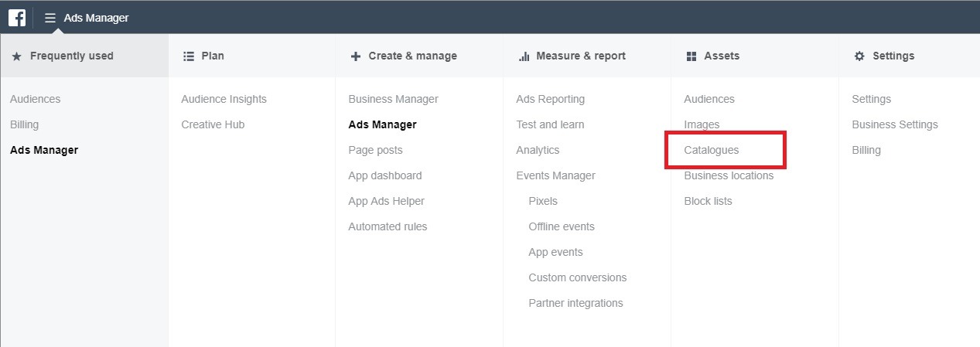Select the Plan column header
The image size is (980, 347).
(251, 56)
